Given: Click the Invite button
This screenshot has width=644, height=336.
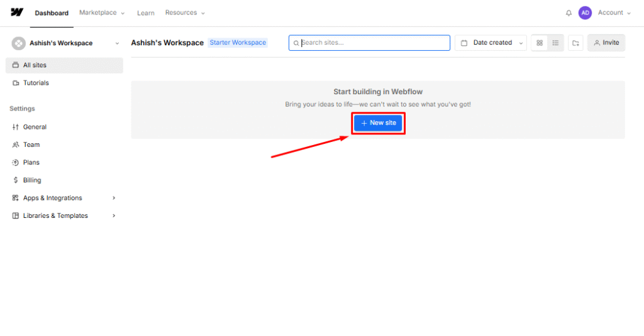Looking at the screenshot, I should click(x=606, y=43).
